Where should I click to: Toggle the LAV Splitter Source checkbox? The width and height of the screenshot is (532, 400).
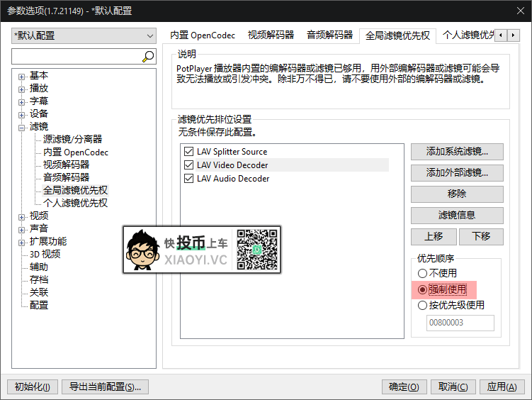(x=188, y=152)
